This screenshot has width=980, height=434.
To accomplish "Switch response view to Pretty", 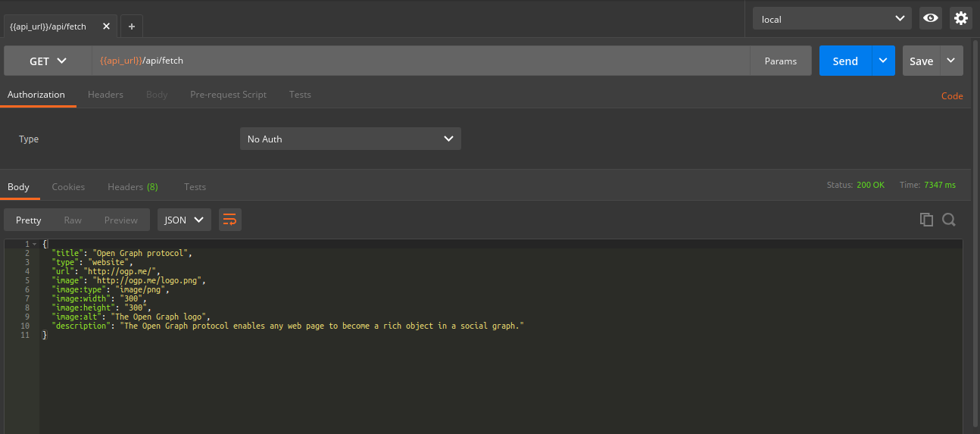I will click(28, 220).
